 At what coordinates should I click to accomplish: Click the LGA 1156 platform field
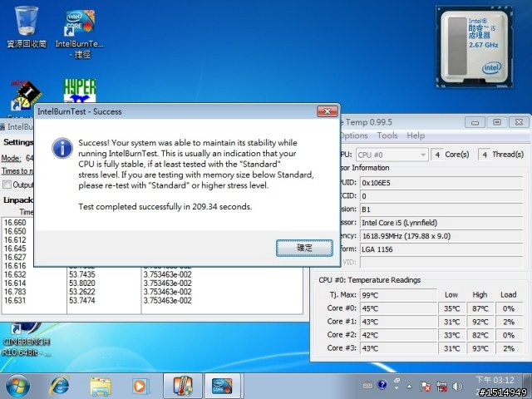click(x=441, y=249)
